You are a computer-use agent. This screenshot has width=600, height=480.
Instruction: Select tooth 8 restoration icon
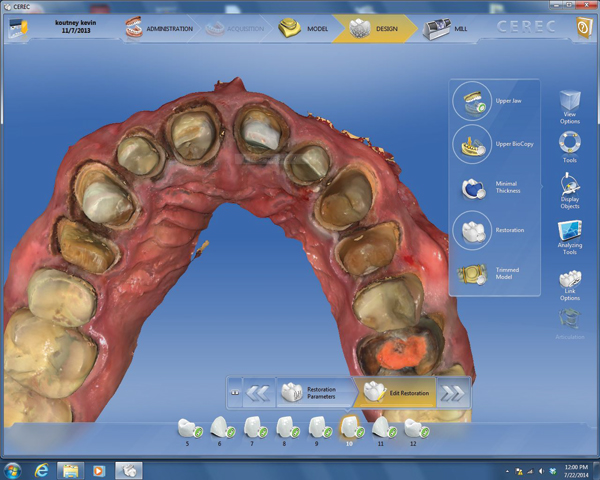coord(285,428)
